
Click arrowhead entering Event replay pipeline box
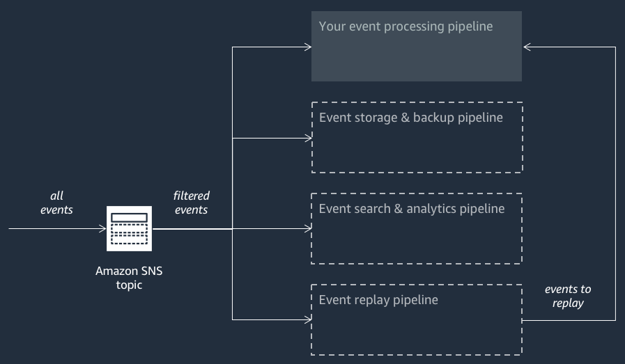coord(307,320)
